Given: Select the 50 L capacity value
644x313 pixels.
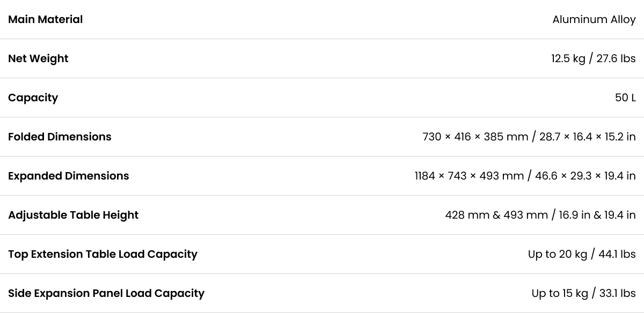Looking at the screenshot, I should (x=625, y=98).
